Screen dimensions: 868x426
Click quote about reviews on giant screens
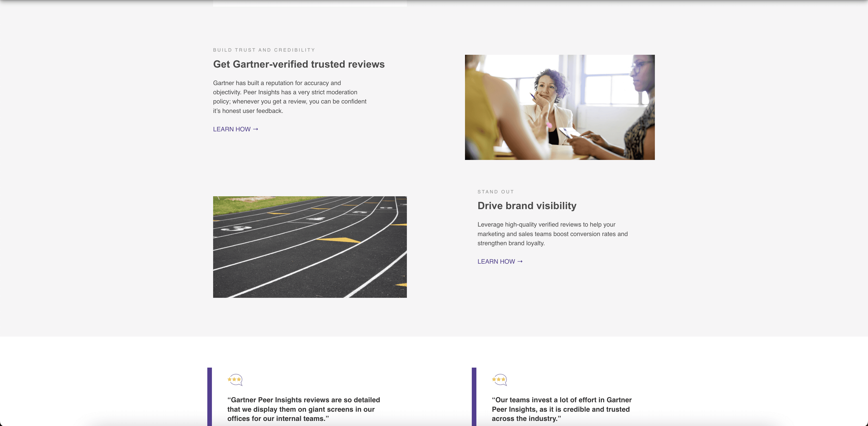click(303, 409)
